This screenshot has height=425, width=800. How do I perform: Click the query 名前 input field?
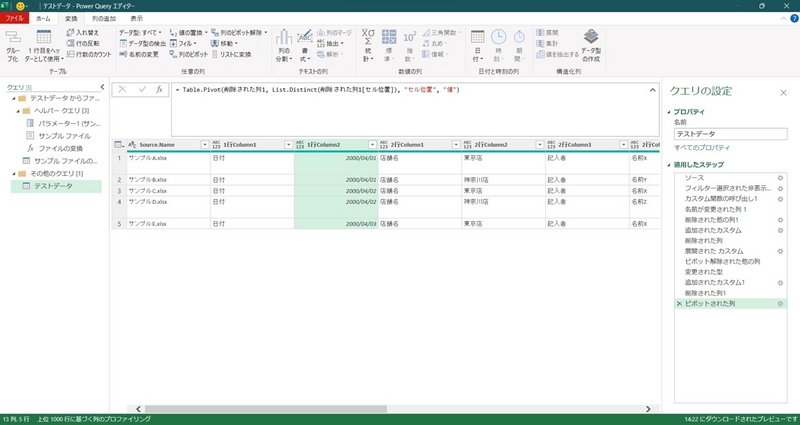(730, 134)
